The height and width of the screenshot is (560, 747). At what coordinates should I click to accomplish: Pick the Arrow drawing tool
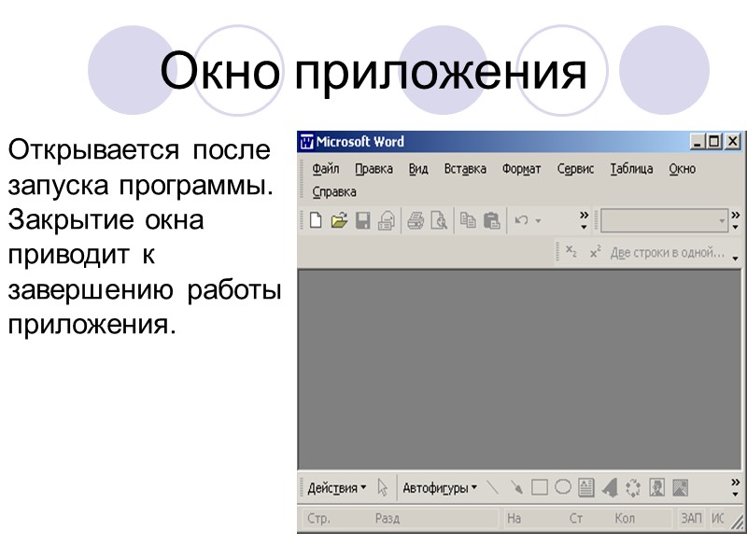coord(515,485)
